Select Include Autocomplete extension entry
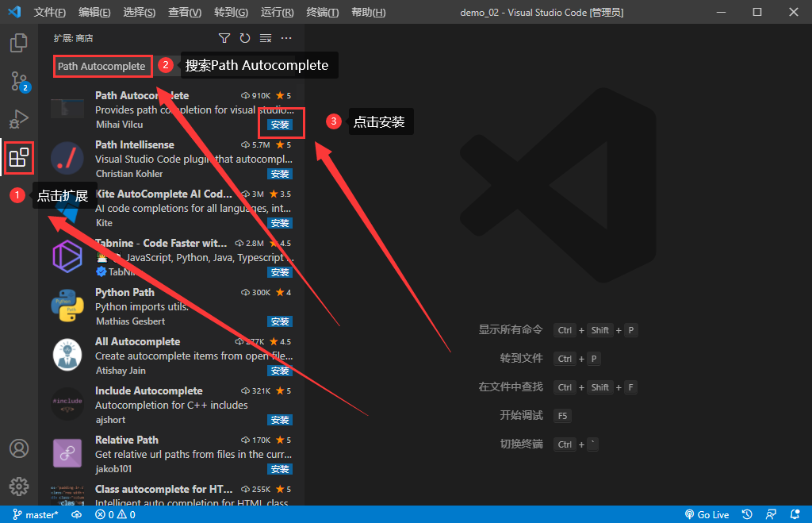 click(171, 405)
